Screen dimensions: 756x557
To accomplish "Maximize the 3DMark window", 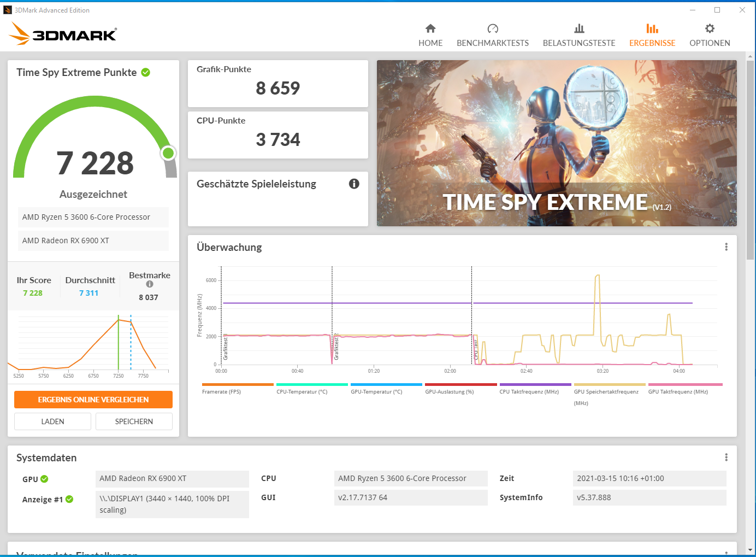I will [x=717, y=10].
